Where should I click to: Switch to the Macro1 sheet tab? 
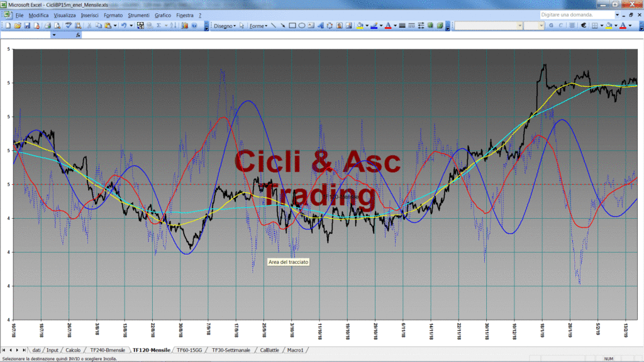point(296,350)
